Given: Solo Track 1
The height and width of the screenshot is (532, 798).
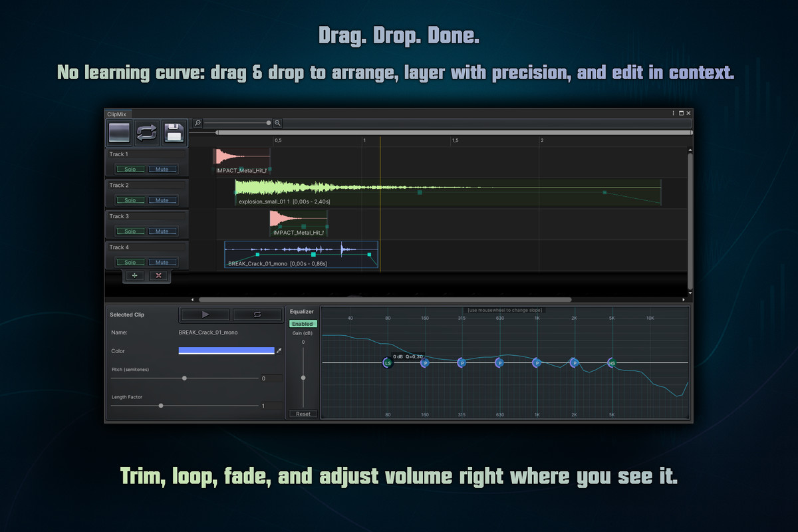Looking at the screenshot, I should (130, 169).
